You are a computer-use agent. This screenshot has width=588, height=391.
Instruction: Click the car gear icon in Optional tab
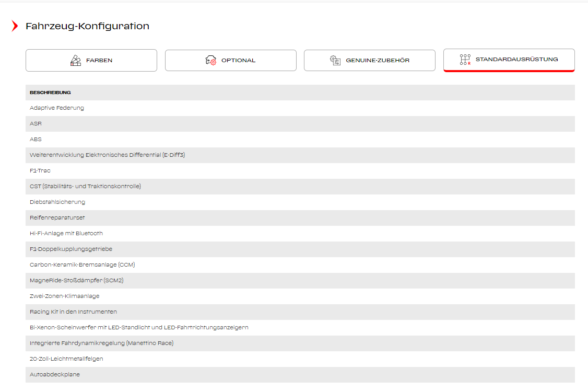click(x=210, y=60)
